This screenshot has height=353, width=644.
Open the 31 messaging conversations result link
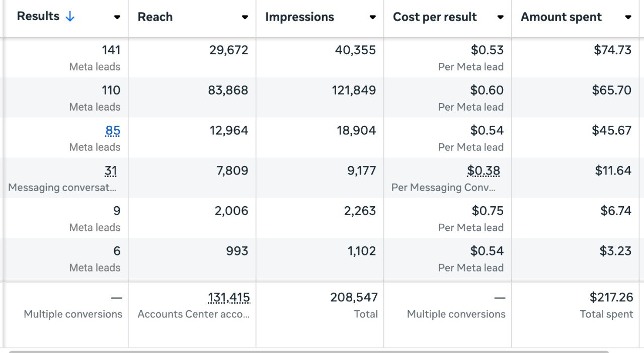[111, 171]
